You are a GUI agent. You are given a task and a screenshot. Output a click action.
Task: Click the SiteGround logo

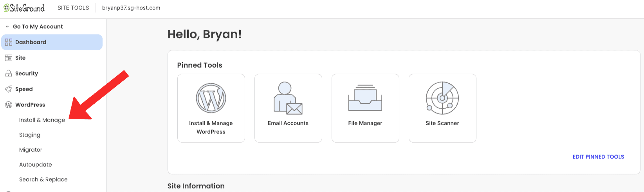[x=24, y=8]
